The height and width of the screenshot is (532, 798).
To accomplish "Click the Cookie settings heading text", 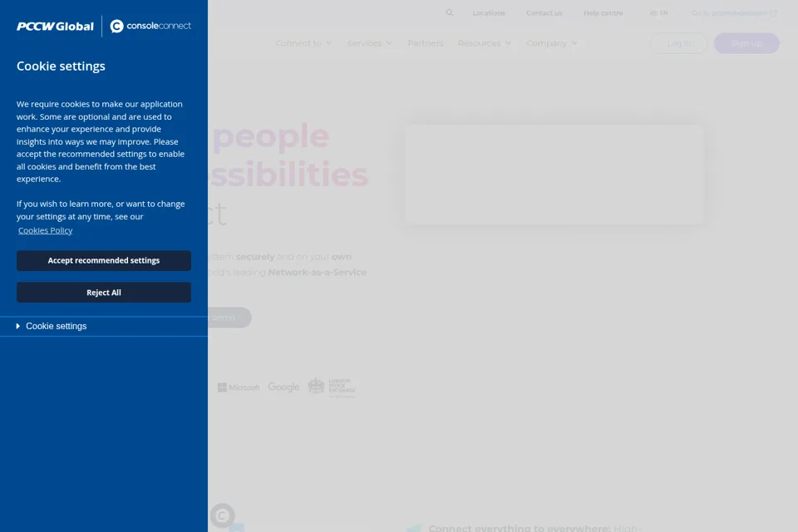I will coord(61,66).
